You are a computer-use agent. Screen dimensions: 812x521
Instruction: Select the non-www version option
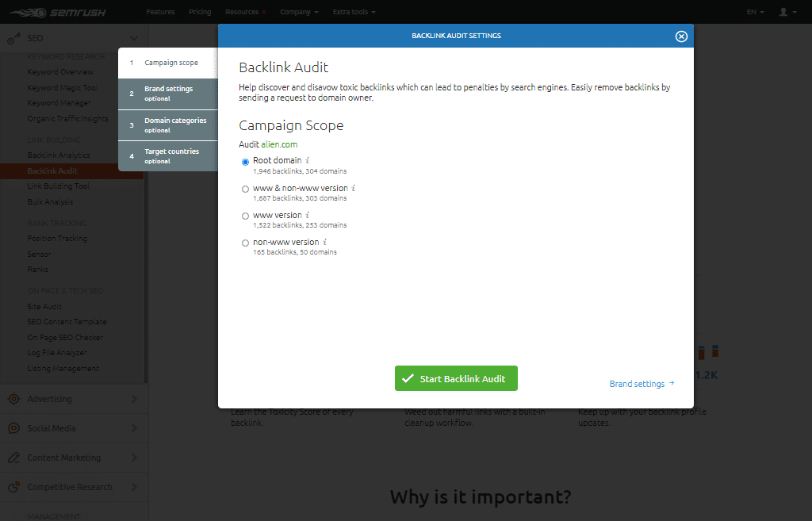pos(245,243)
